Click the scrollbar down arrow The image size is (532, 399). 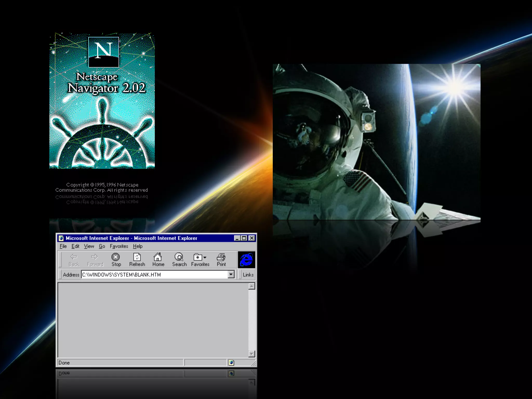tap(251, 354)
